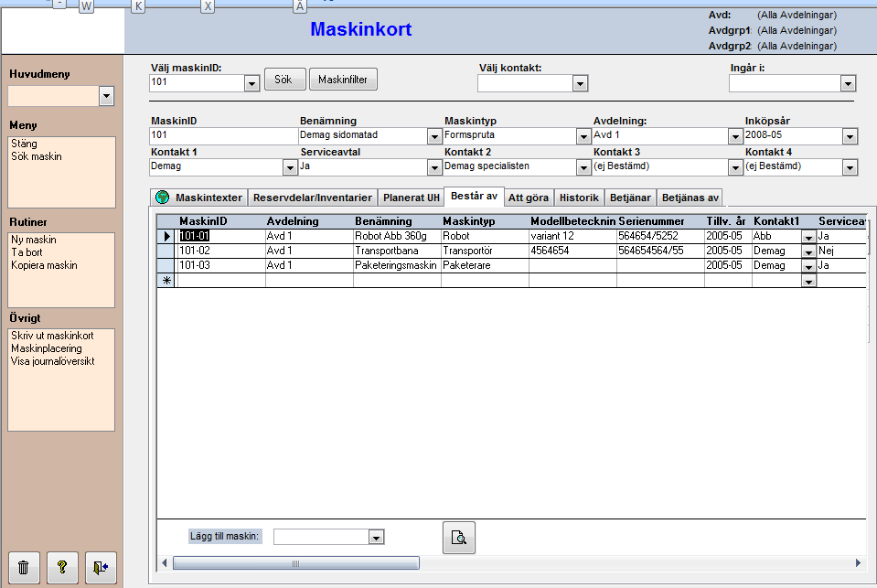Click the Paketerare maskintyp cell

tap(485, 265)
